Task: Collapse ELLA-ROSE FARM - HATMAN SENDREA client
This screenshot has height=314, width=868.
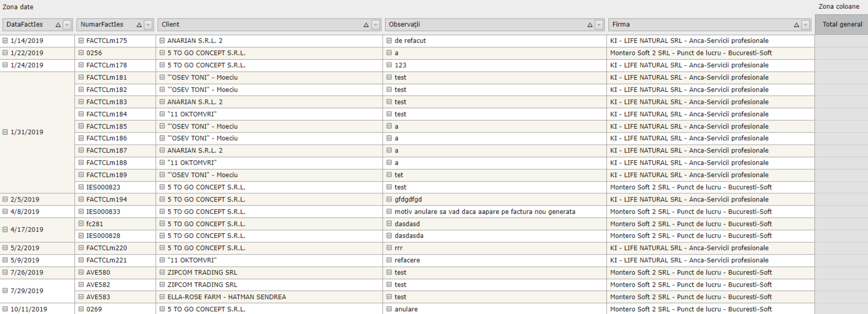Action: tap(162, 297)
